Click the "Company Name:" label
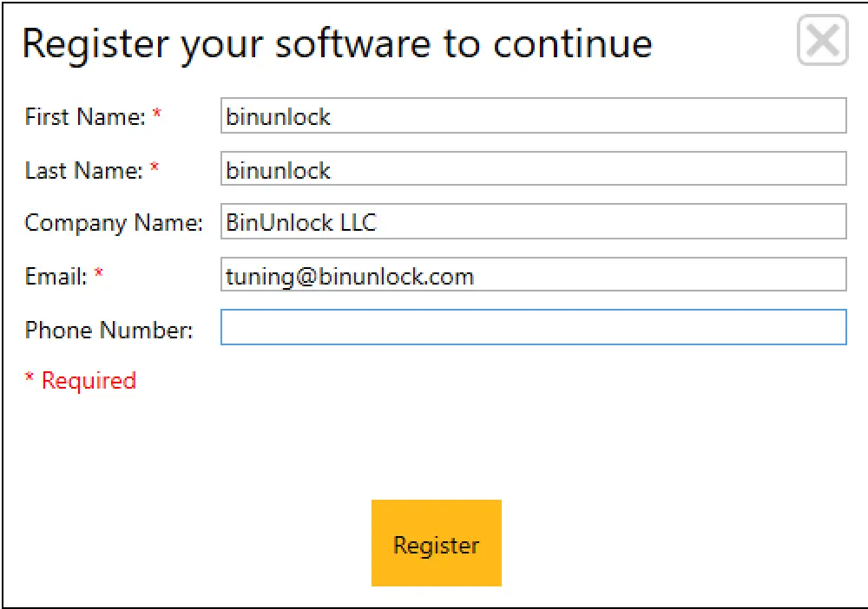This screenshot has height=609, width=868. (113, 223)
